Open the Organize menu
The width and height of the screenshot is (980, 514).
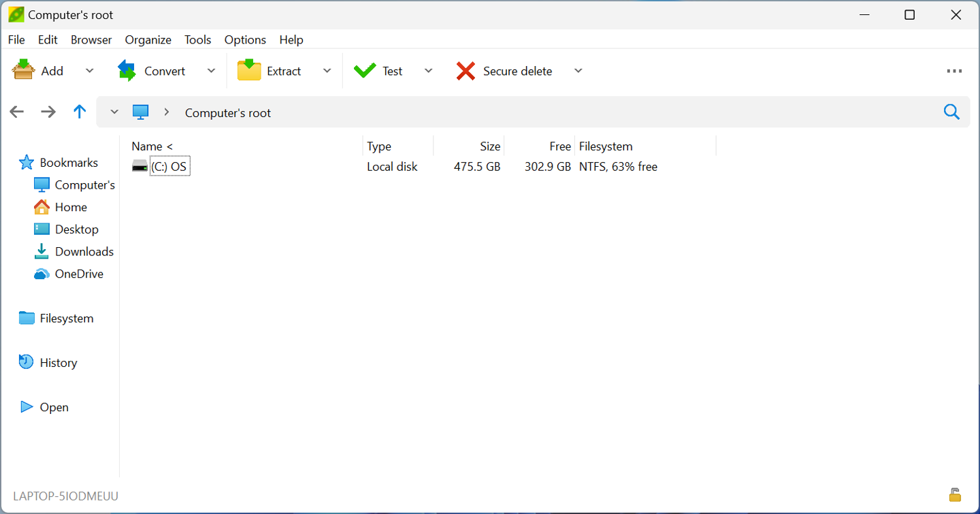tap(148, 40)
